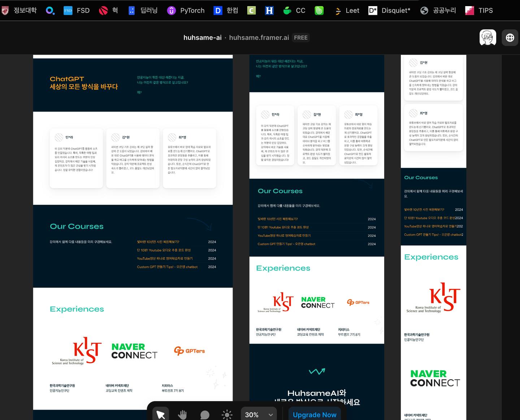
Task: Select NAVER CONNECT logo in desktop frame
Action: [x=134, y=351]
